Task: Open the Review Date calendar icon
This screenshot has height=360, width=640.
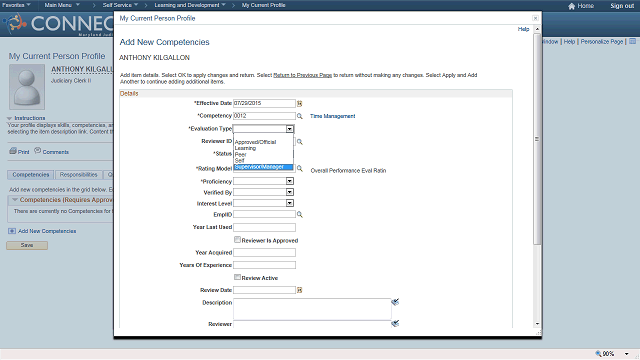Action: [299, 290]
